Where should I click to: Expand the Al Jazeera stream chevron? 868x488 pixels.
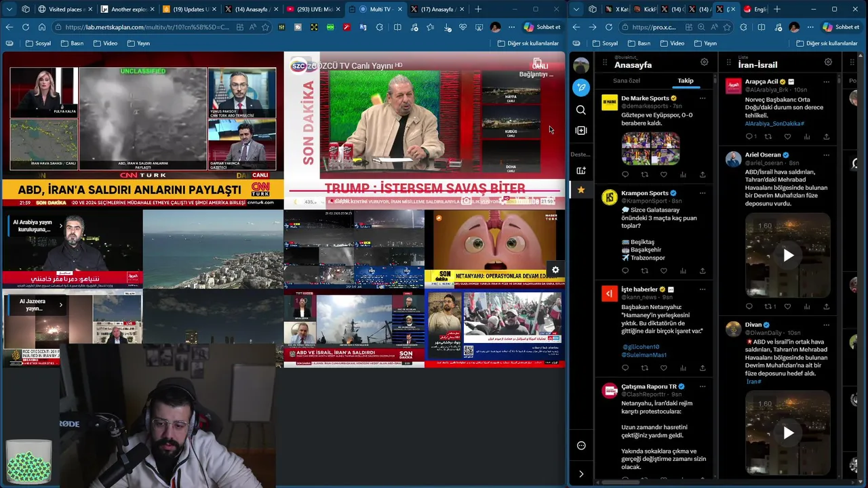(x=61, y=304)
